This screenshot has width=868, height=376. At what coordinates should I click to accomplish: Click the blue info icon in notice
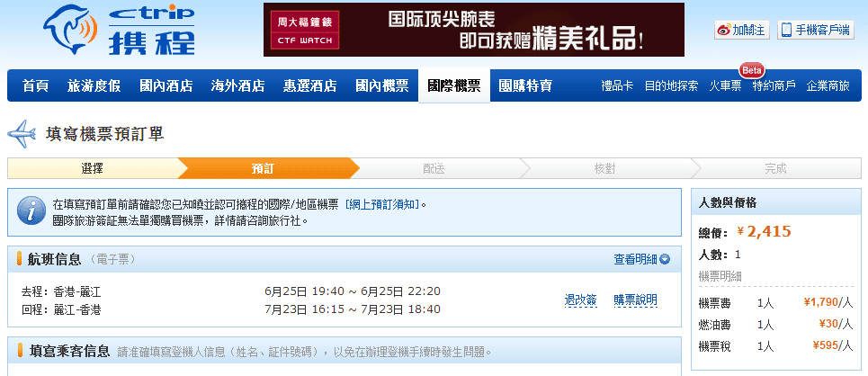coord(31,211)
